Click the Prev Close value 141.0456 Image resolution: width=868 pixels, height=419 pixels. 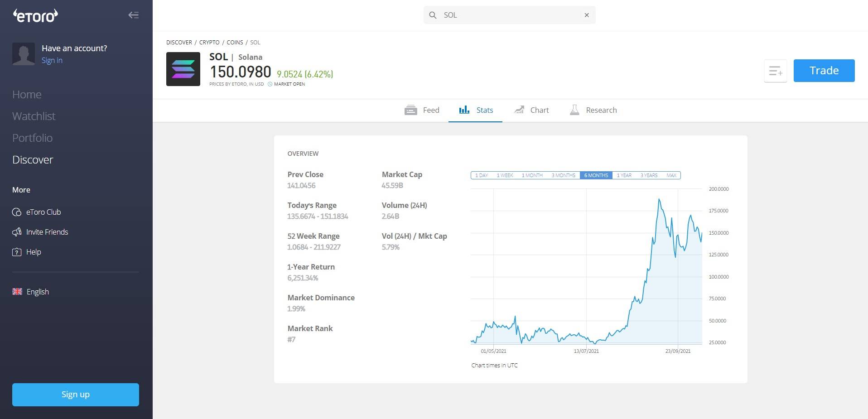301,185
